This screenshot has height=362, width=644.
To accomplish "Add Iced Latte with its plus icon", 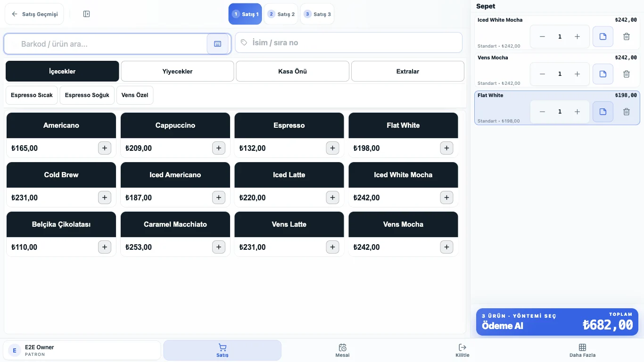I will click(x=332, y=197).
